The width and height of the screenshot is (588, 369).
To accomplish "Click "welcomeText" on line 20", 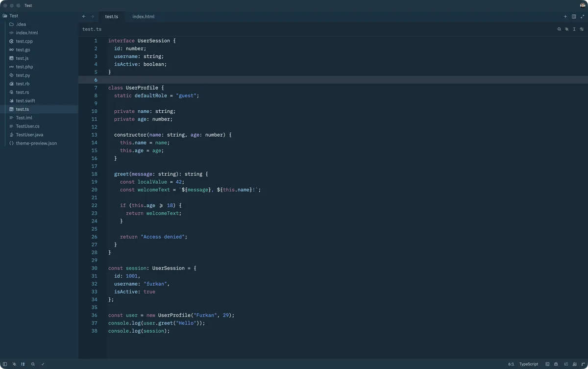I will tap(154, 190).
